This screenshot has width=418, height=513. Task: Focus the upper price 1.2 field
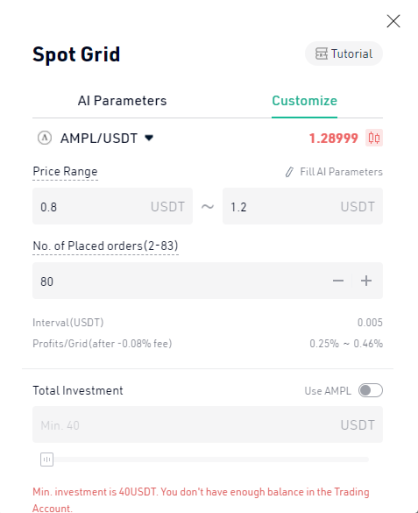point(303,206)
